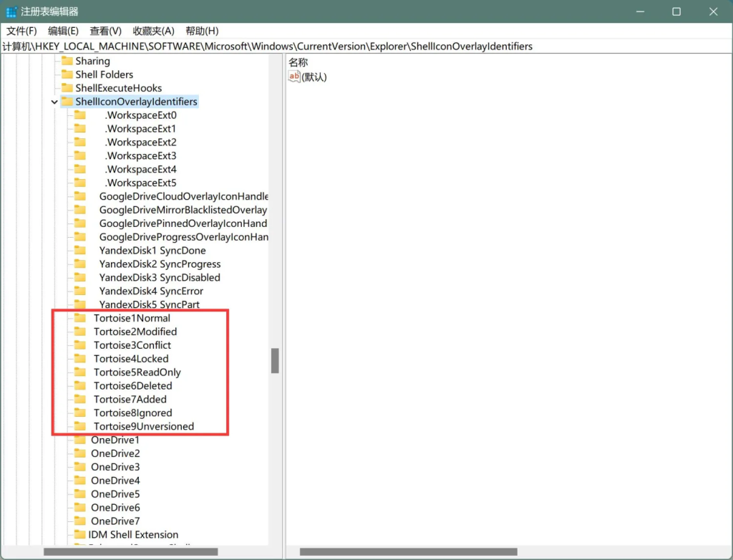This screenshot has width=733, height=560.
Task: Select the (默认) value entry
Action: click(314, 77)
